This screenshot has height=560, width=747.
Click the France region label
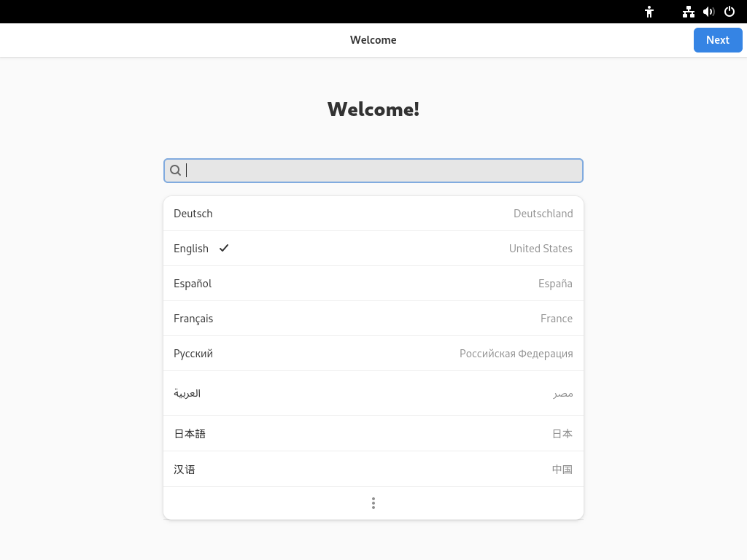pyautogui.click(x=557, y=319)
